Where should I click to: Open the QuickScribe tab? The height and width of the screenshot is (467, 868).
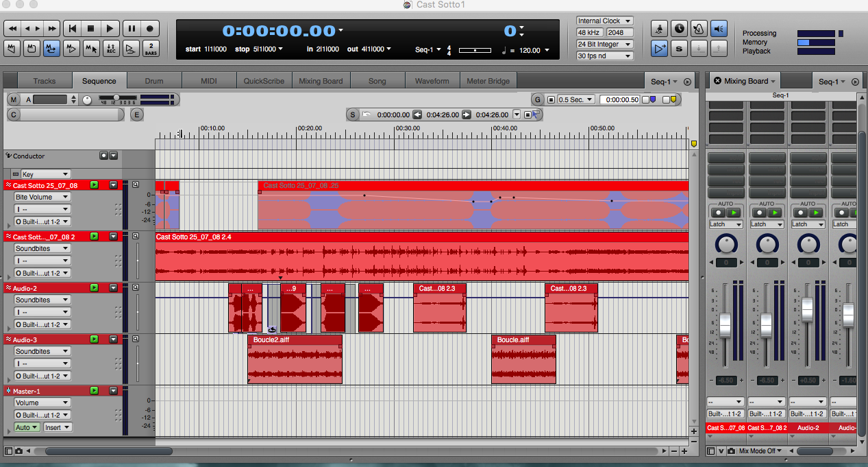coord(264,81)
